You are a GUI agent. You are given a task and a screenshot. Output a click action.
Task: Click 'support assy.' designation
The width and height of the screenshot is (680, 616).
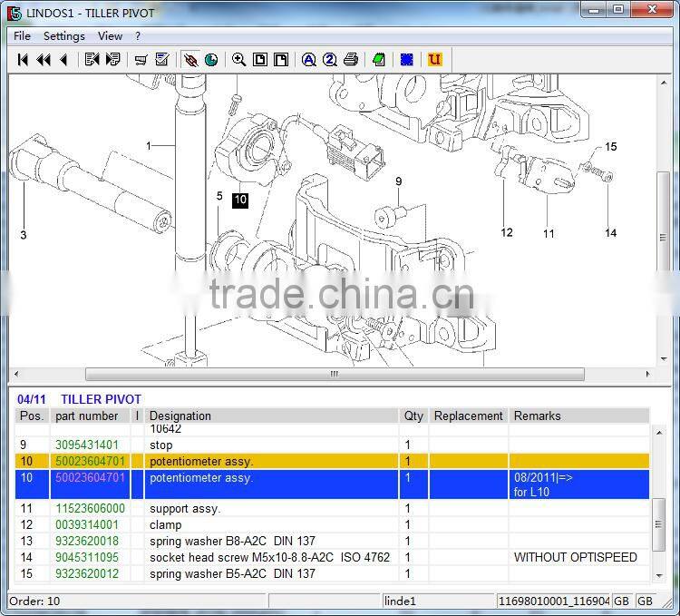click(x=185, y=508)
